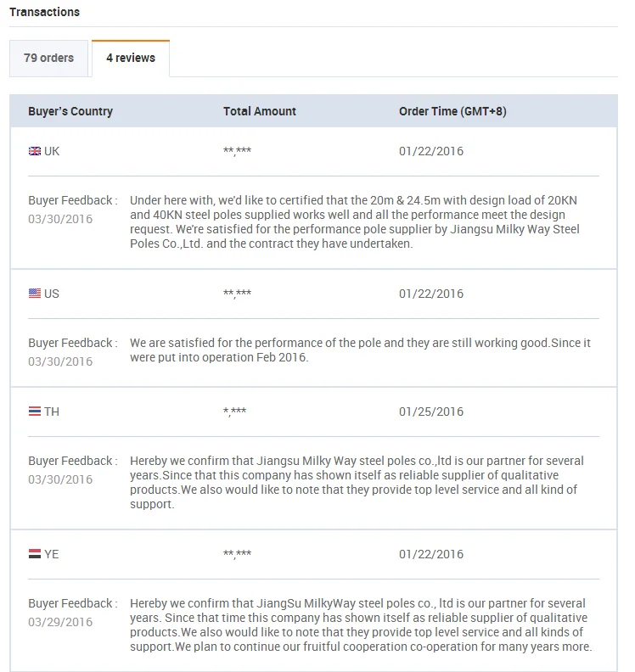This screenshot has height=672, width=635.
Task: Click the Thailand flag icon
Action: (x=35, y=412)
